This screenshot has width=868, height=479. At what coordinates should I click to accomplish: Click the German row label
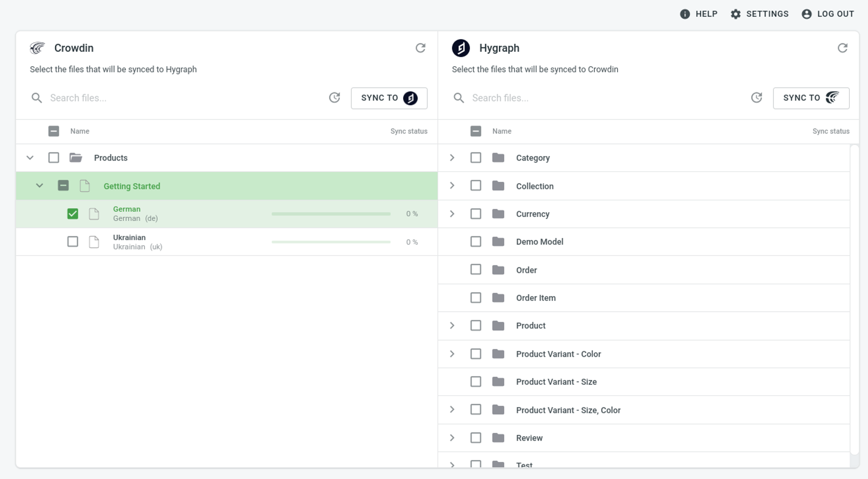pos(127,209)
